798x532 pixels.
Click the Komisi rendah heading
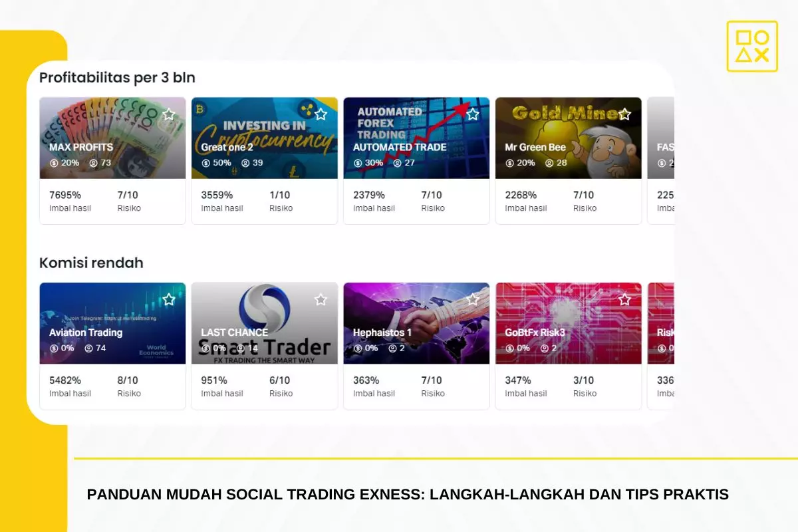point(91,263)
